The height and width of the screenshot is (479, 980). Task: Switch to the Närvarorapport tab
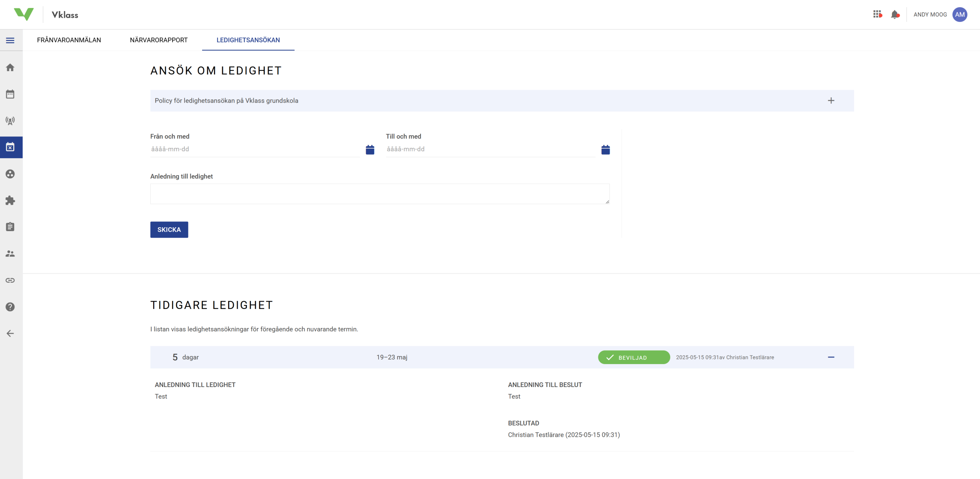click(158, 40)
